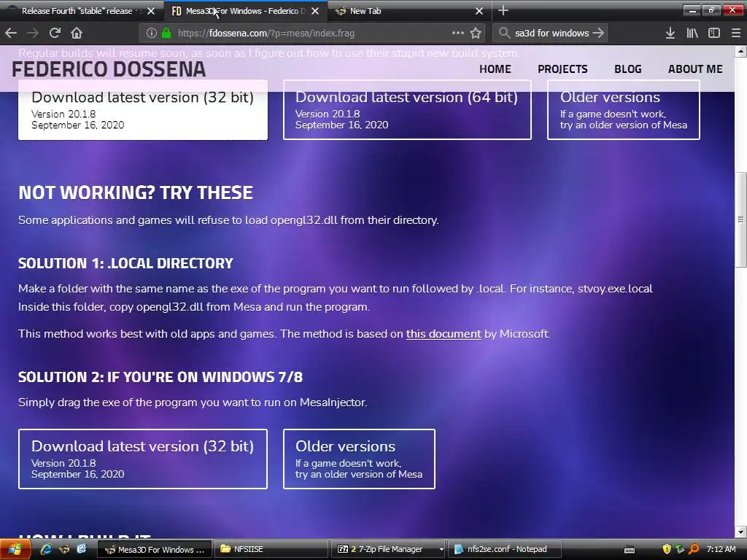The image size is (747, 560).
Task: Click the keyboard icon in the tray
Action: 630,550
